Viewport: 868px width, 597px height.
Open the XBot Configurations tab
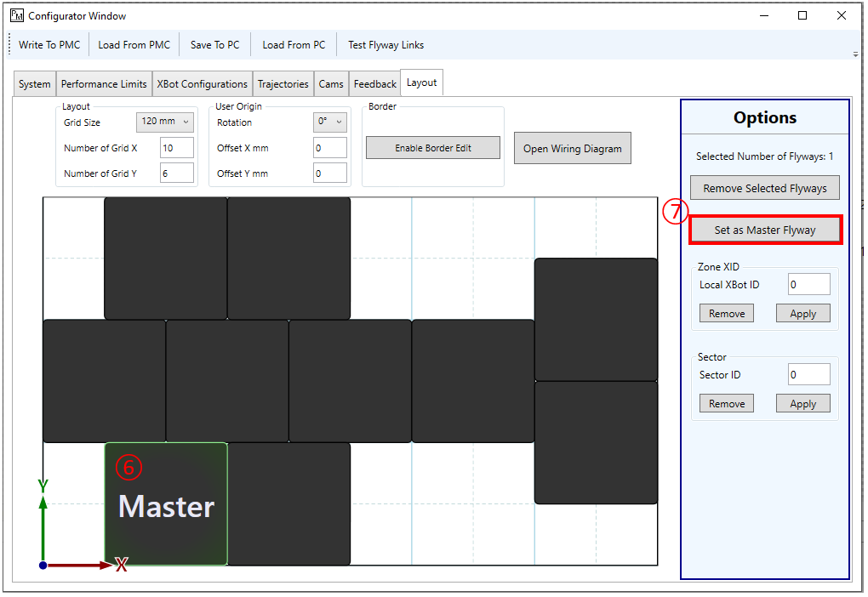[202, 82]
